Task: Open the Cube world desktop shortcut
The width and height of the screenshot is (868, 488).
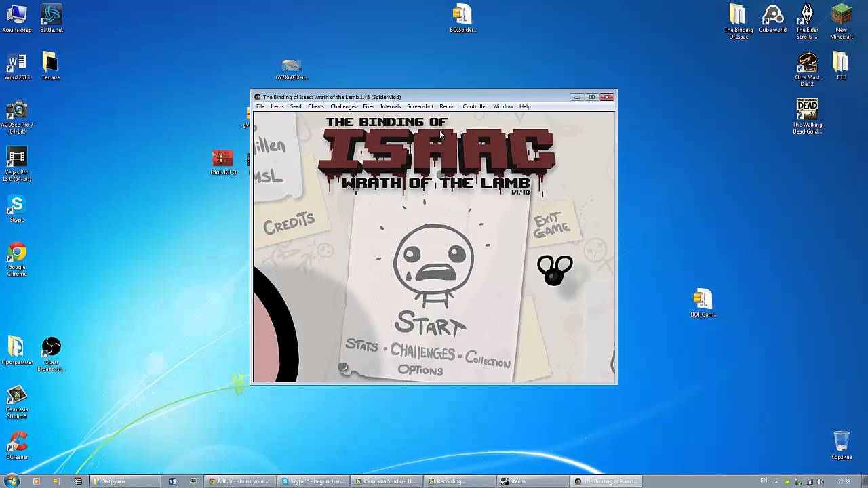Action: click(772, 19)
